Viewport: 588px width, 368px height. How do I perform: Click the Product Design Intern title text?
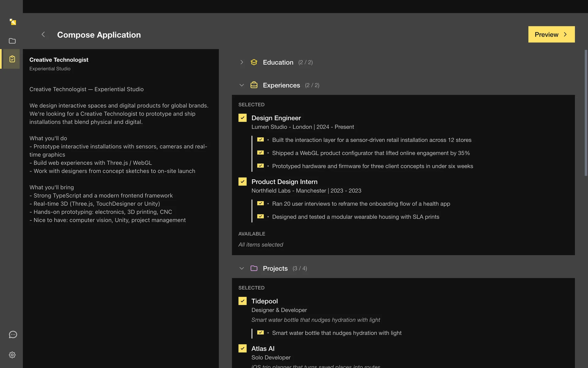284,182
